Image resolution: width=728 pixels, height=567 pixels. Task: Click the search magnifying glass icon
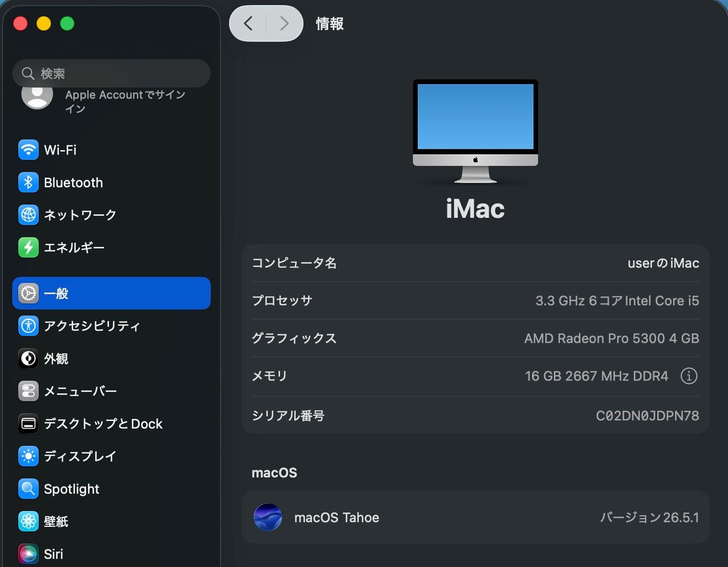(28, 74)
